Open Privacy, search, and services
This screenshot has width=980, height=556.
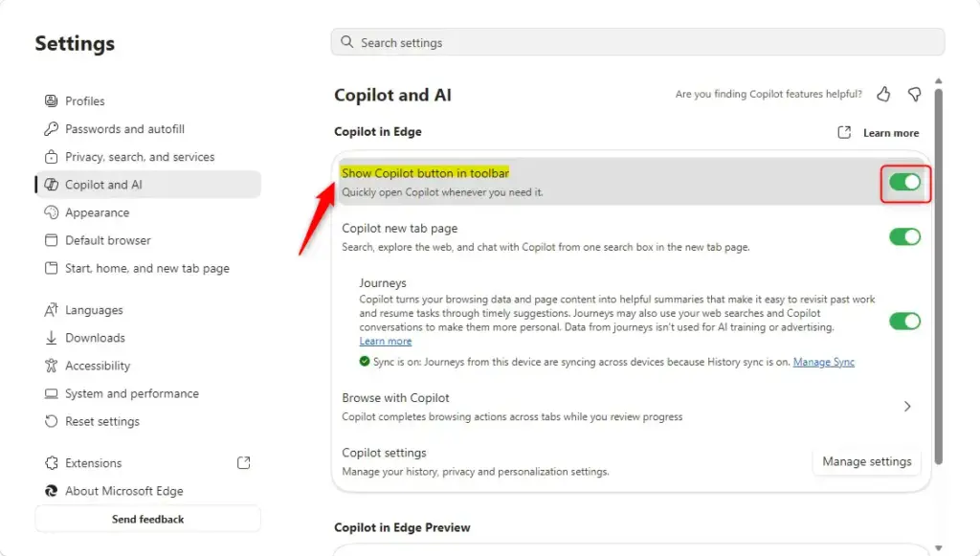tap(148, 157)
